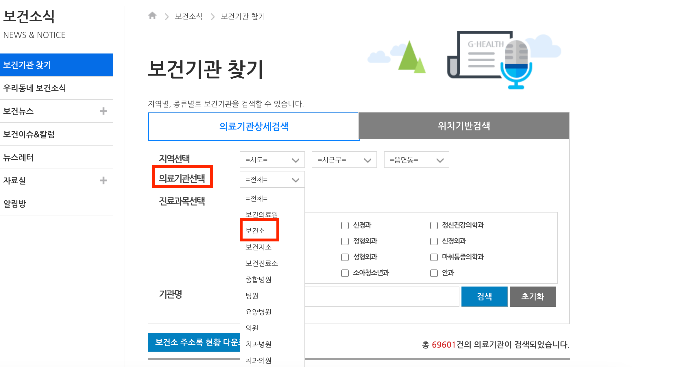The image size is (700, 367).
Task: Switch to 위치기반검색 tab
Action: (464, 126)
